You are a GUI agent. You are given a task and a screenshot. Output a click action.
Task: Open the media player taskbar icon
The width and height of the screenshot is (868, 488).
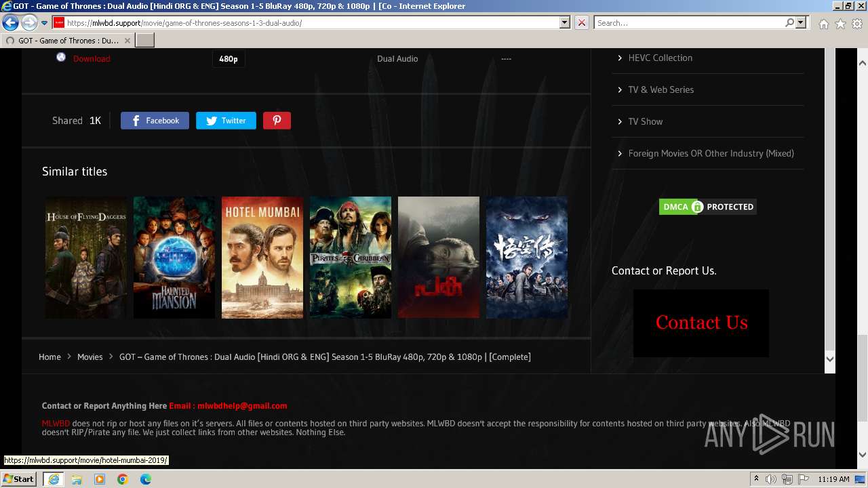pos(100,479)
